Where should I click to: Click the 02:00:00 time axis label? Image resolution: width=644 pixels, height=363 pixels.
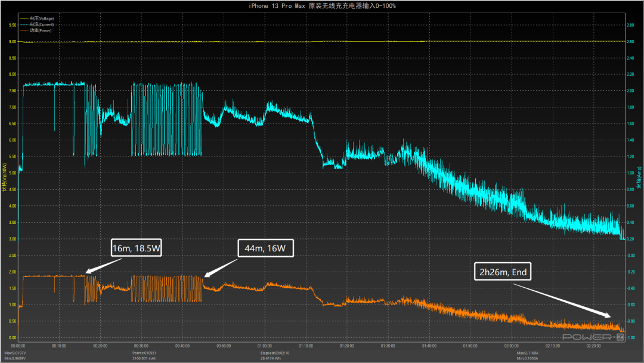pos(512,346)
